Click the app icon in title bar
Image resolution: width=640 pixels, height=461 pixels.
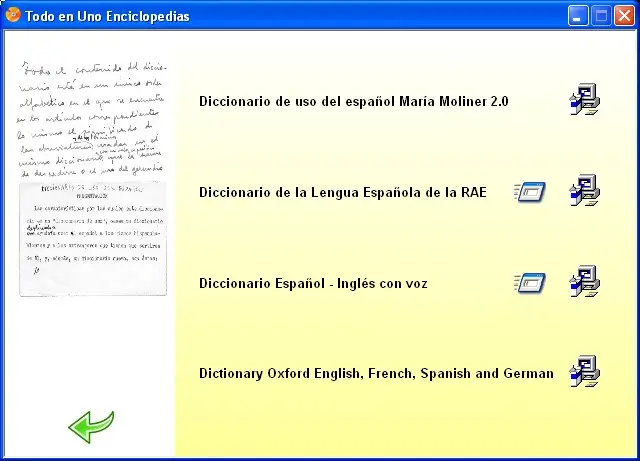[13, 15]
